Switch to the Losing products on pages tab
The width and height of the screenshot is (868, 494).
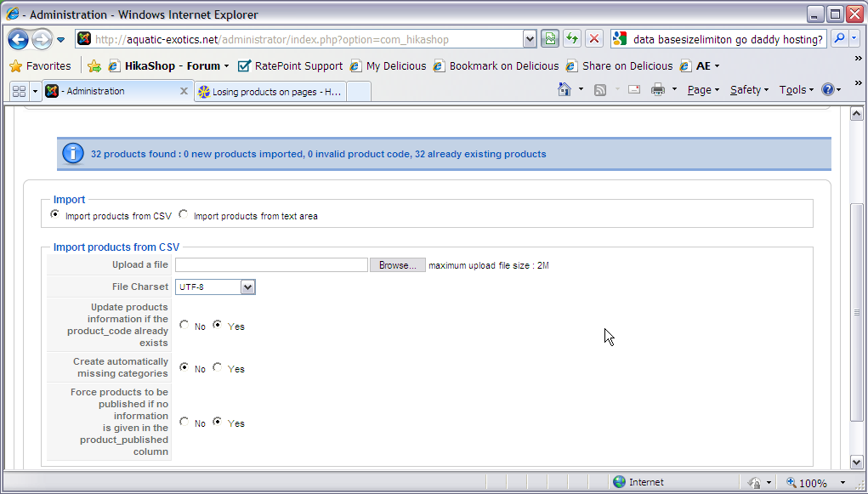tap(270, 91)
